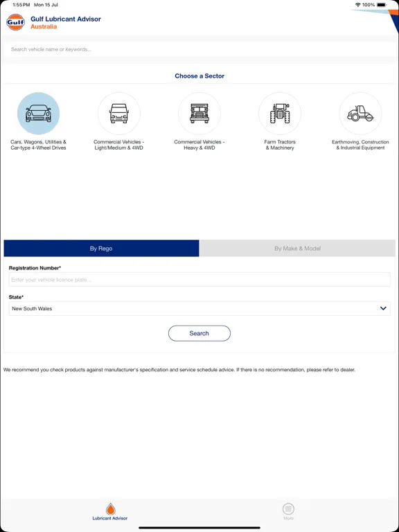The image size is (399, 532).
Task: Check the battery icon in status bar
Action: tap(382, 5)
